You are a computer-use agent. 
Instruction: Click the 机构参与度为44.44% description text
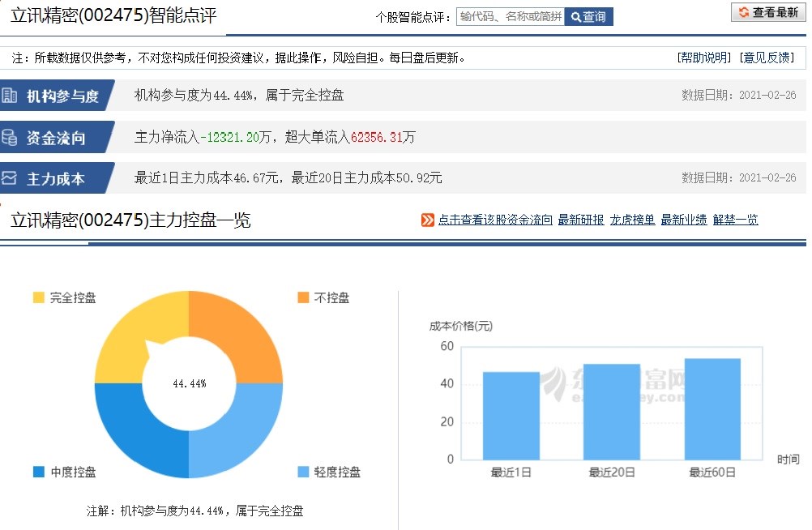point(239,96)
